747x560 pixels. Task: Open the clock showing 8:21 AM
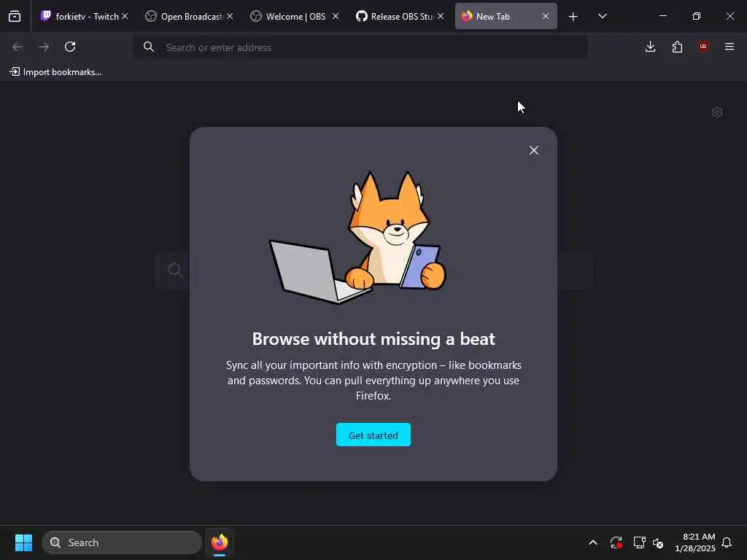coord(695,542)
